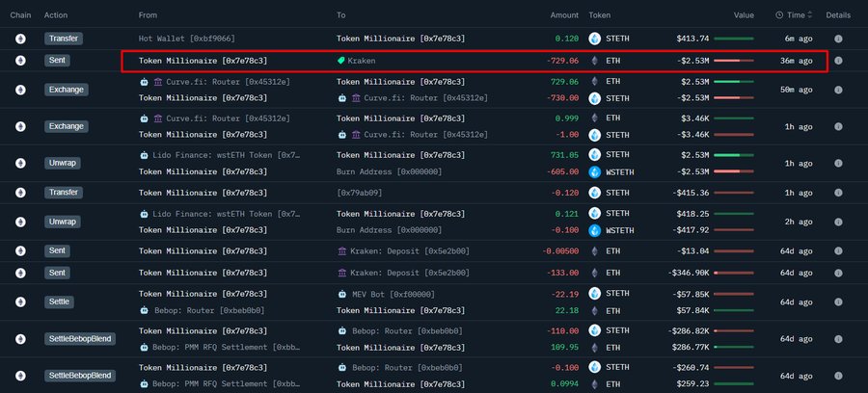
Task: Open details icon for the -133.00 ETH Sent row
Action: pyautogui.click(x=838, y=273)
